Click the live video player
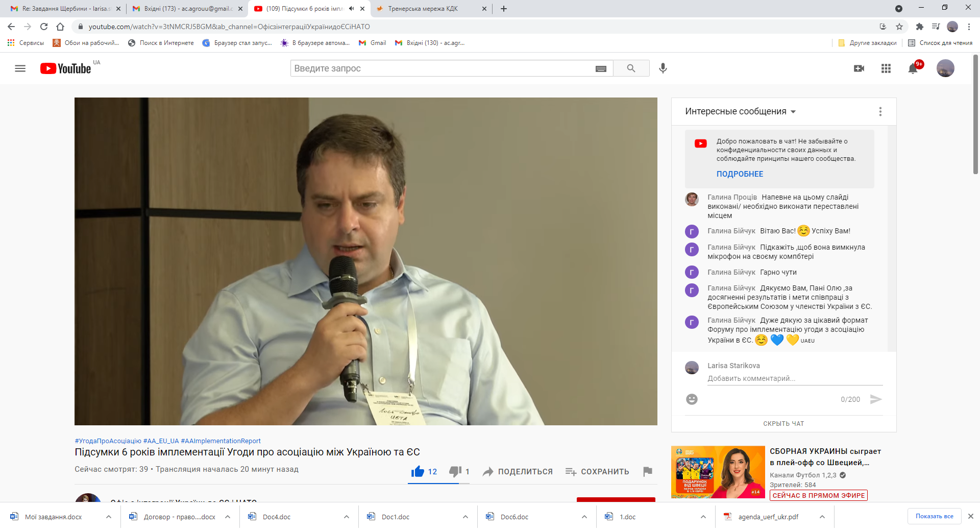The image size is (980, 531). (x=365, y=261)
